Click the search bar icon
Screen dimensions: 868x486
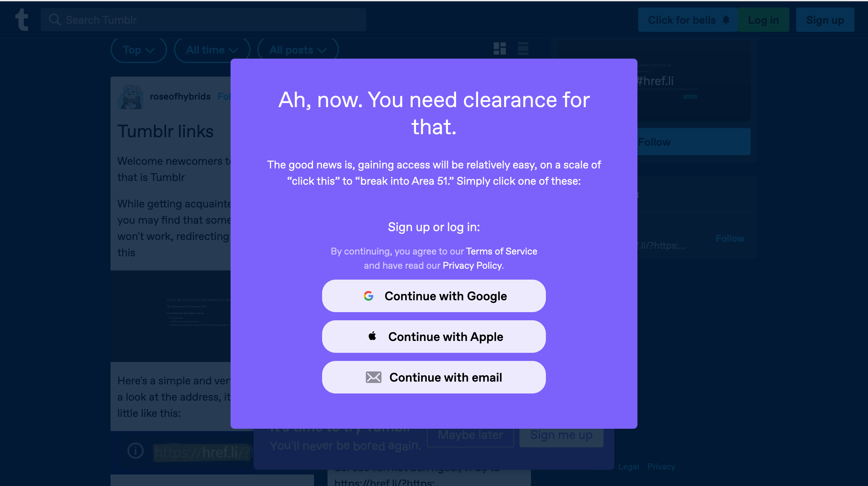54,20
